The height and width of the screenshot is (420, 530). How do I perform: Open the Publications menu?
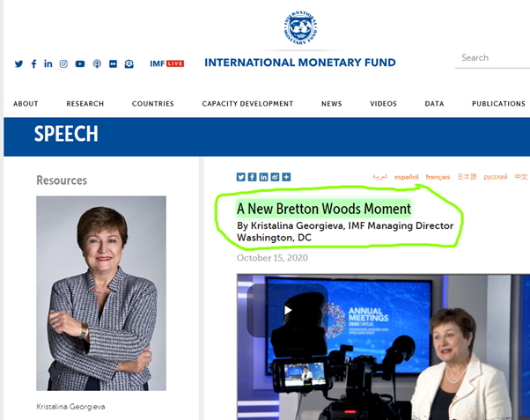498,104
